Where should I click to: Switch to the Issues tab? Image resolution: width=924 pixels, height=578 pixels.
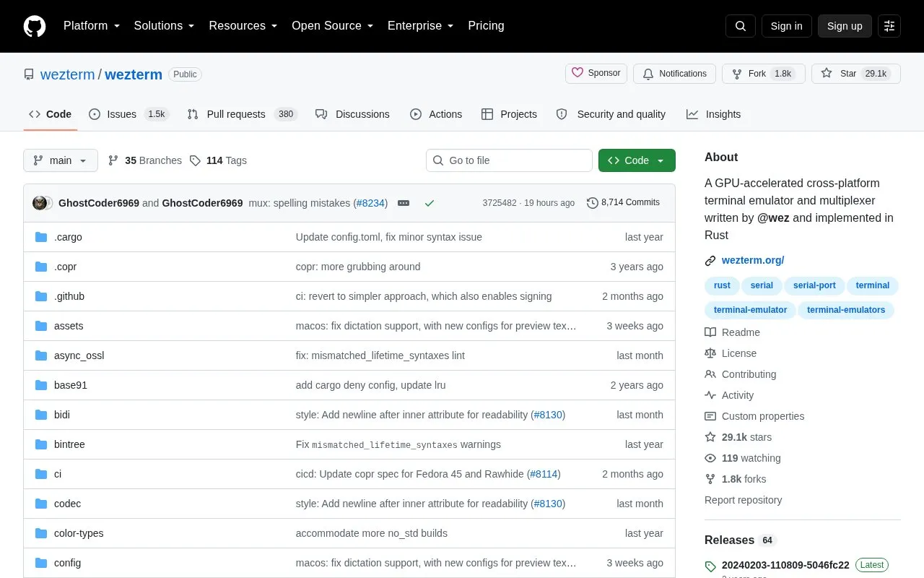pos(128,114)
